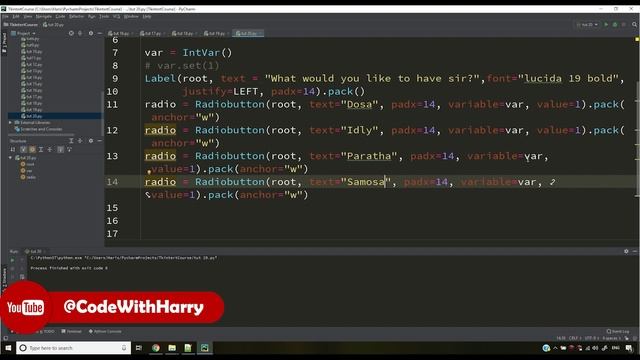The width and height of the screenshot is (640, 360).
Task: Open the Navigate menu
Action: (x=44, y=16)
